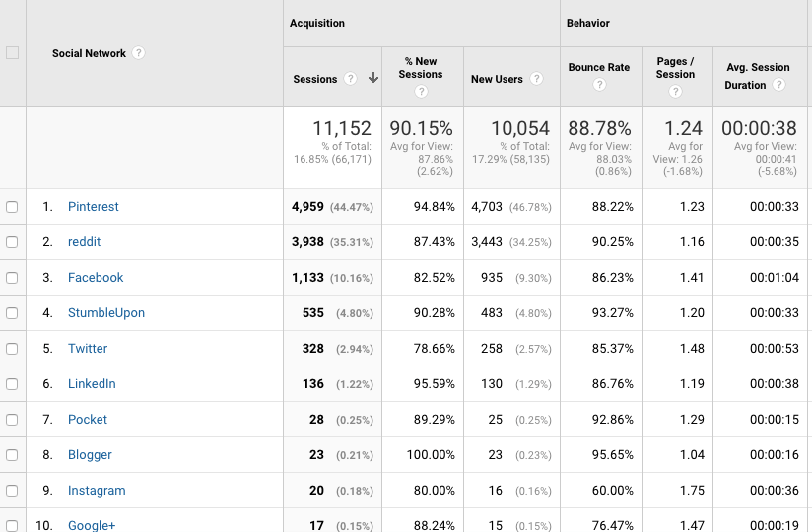
Task: Click Blogger % new sessions 100.00%
Action: point(431,455)
